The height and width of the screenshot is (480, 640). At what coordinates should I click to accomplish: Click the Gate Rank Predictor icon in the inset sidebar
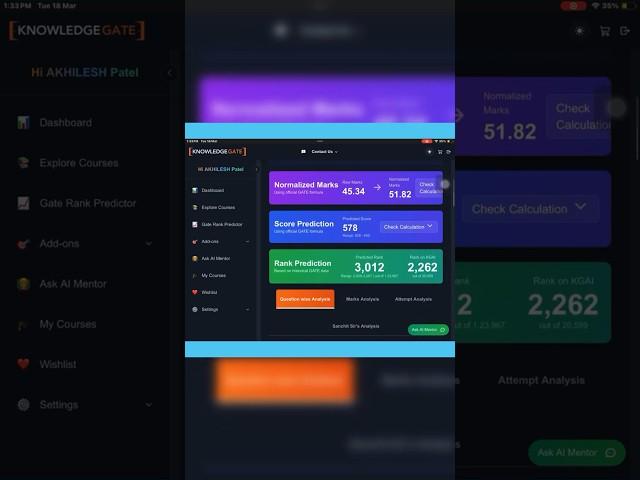click(x=195, y=224)
